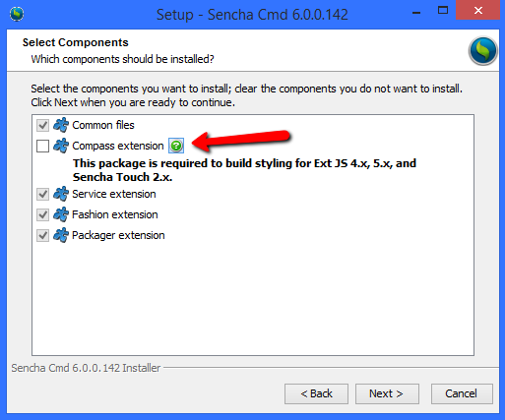
Task: Toggle the Service extension checkbox
Action: 42,194
